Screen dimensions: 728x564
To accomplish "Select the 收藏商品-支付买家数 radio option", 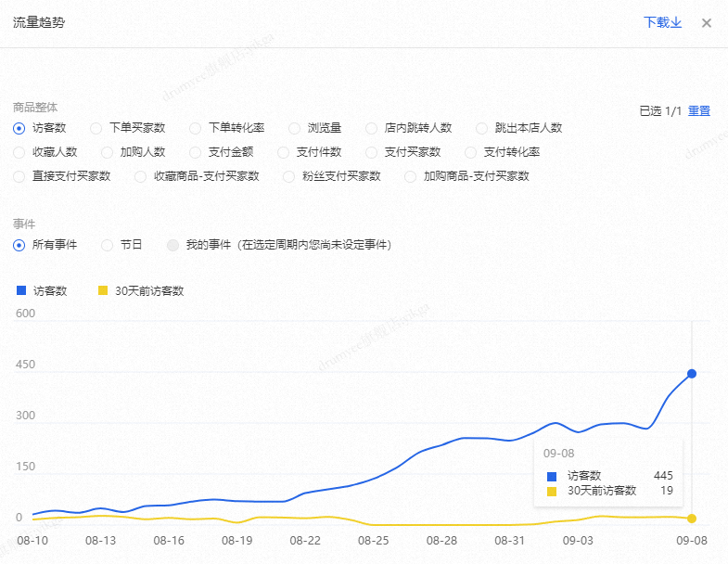I will [140, 176].
